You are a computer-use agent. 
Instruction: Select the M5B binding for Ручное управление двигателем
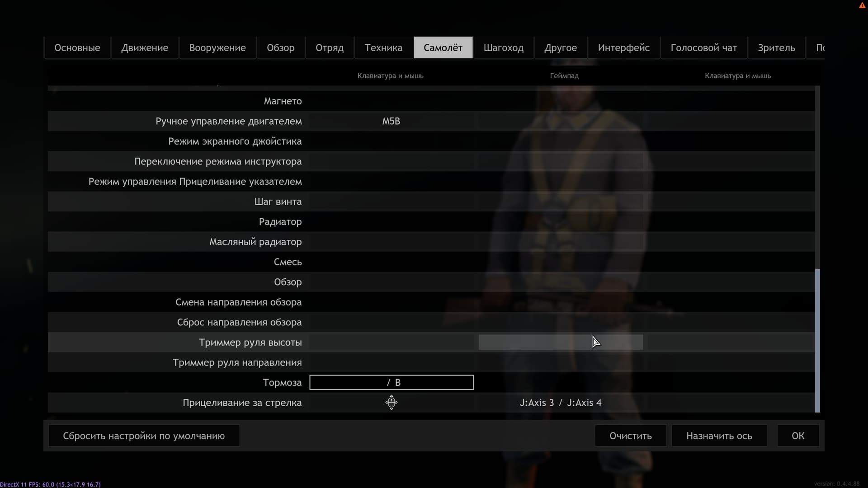392,121
